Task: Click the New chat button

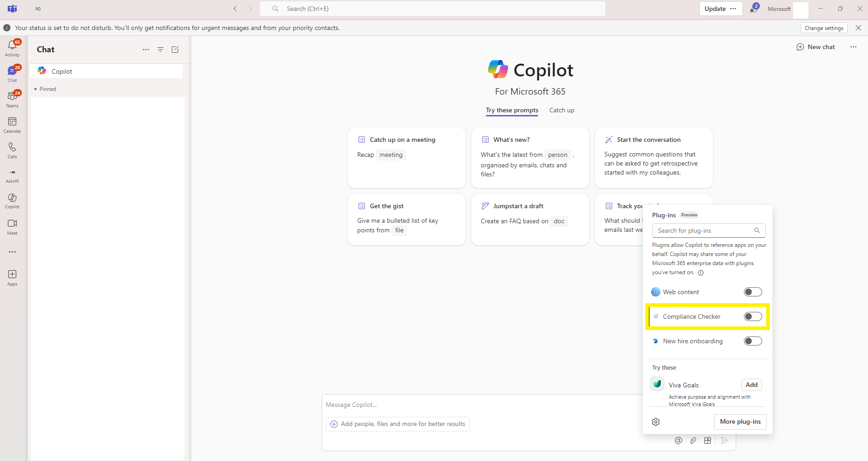Action: pos(816,47)
